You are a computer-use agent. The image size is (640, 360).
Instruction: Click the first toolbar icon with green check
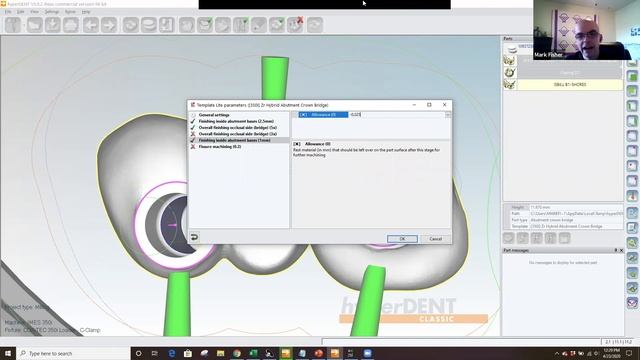205,25
